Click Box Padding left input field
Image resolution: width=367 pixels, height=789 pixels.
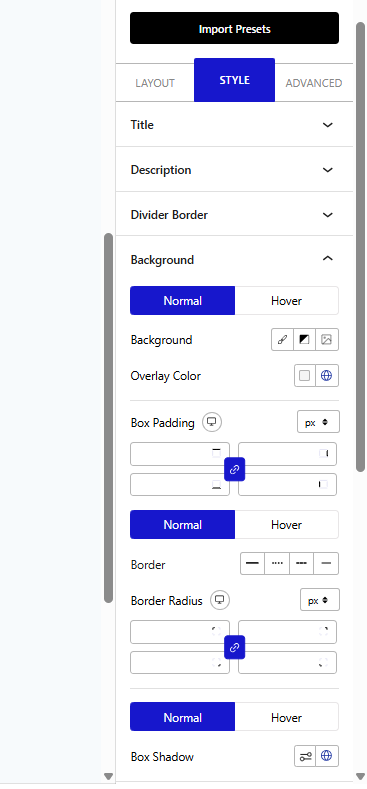(287, 484)
